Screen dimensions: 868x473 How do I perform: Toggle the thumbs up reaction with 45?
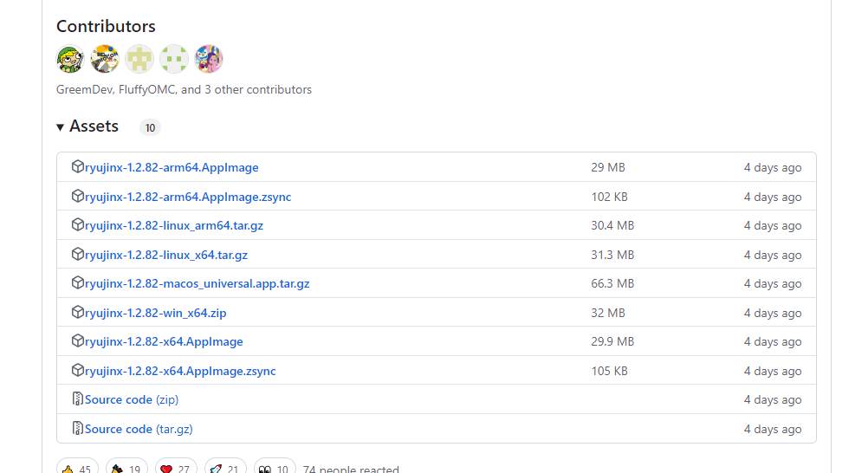tap(77, 468)
